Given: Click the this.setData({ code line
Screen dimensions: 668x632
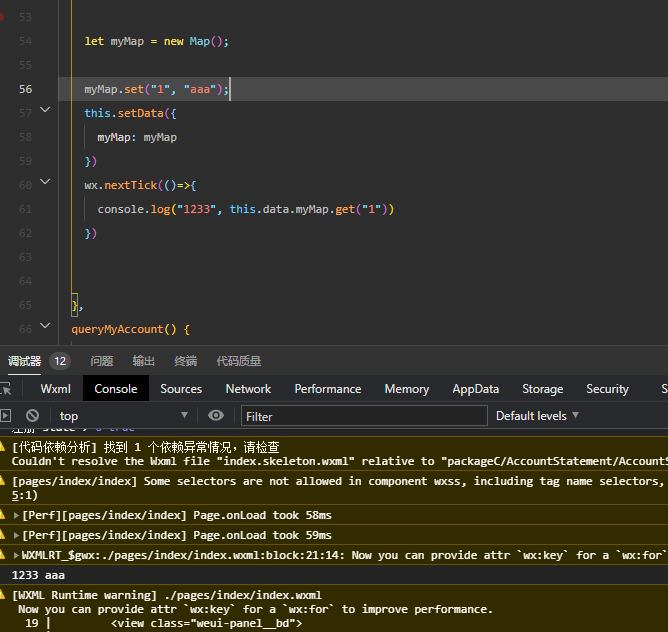Looking at the screenshot, I should 130,113.
